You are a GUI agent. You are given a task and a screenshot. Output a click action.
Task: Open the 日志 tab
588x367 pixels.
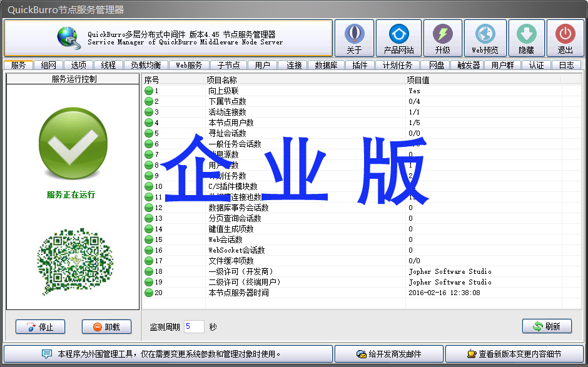tap(566, 65)
